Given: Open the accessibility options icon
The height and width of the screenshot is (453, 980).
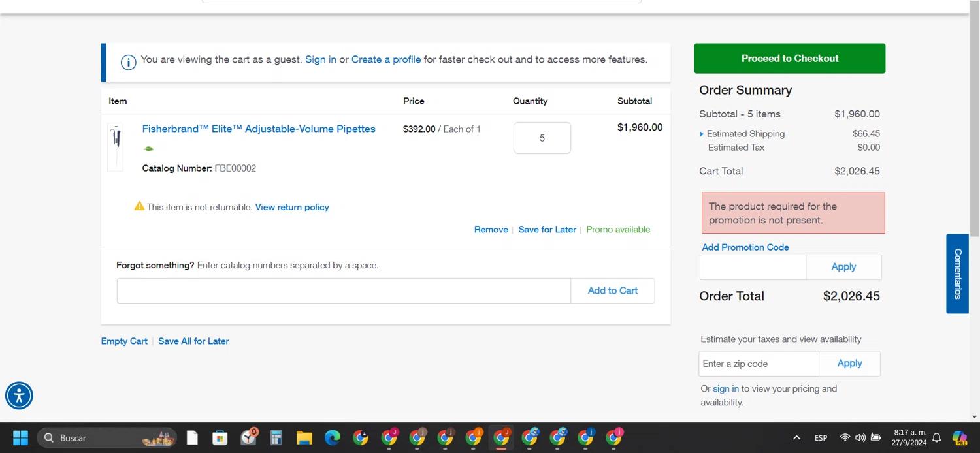Looking at the screenshot, I should click(19, 396).
